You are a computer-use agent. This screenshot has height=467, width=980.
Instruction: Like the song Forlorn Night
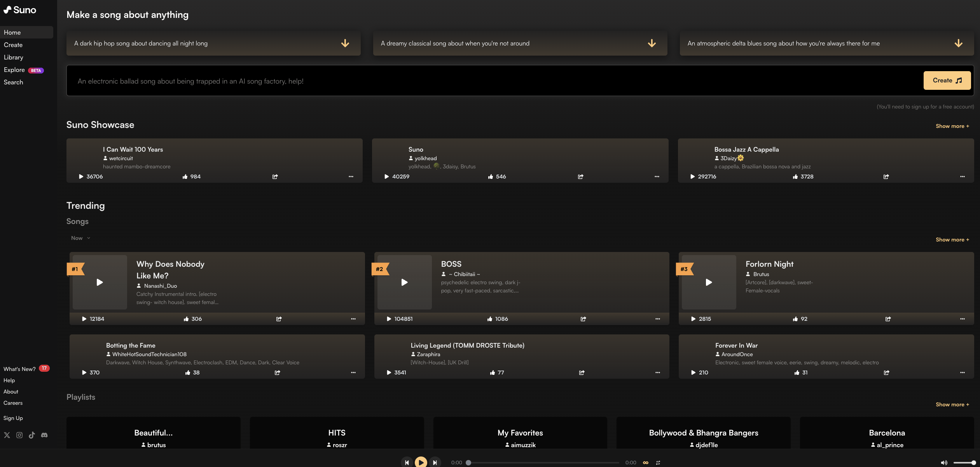point(795,319)
